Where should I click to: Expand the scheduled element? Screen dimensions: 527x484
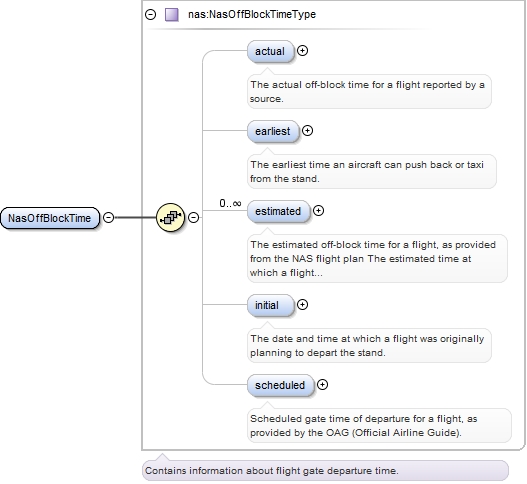coord(322,385)
